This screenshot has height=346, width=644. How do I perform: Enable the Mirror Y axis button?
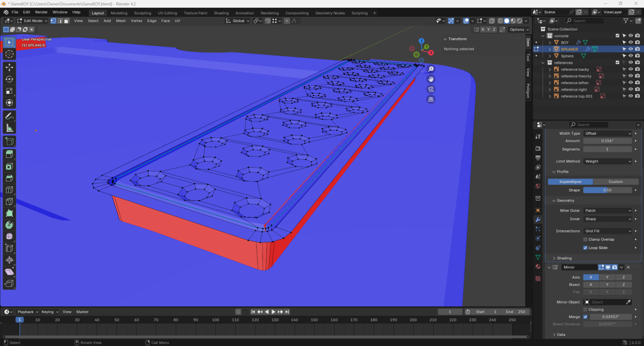tap(607, 277)
